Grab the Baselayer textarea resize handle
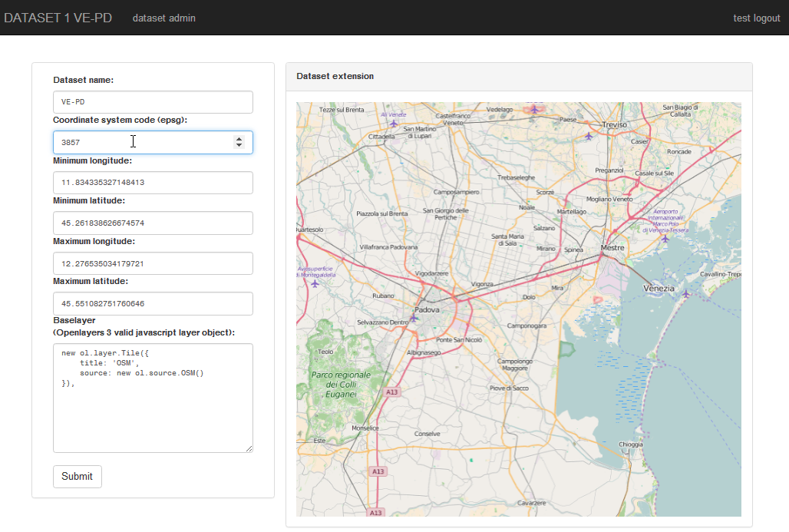 [x=249, y=448]
